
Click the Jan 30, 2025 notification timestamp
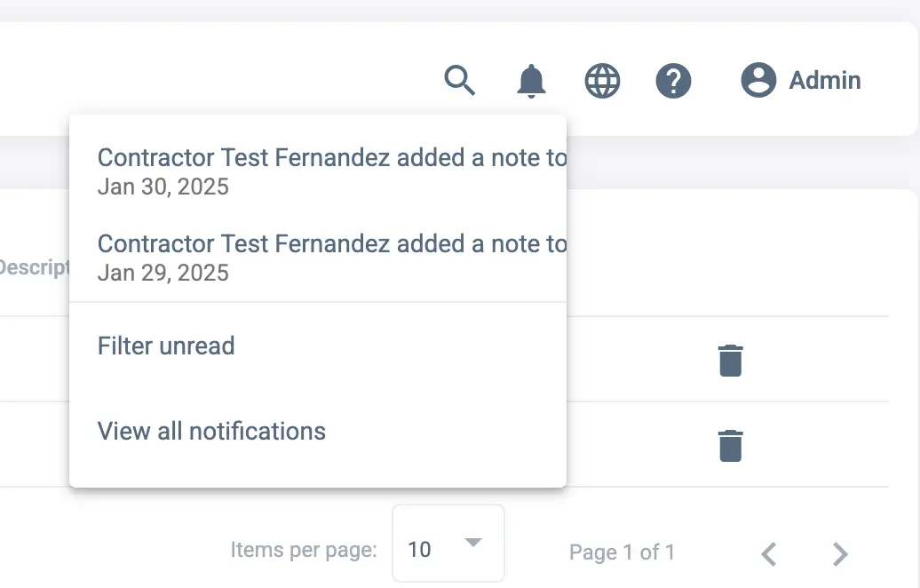(163, 187)
